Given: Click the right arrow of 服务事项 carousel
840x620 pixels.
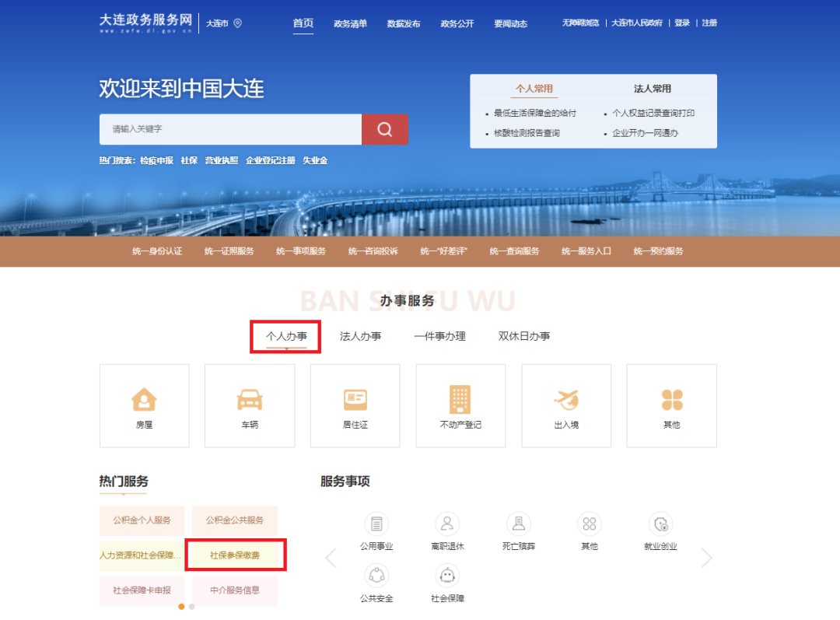Looking at the screenshot, I should (x=706, y=558).
